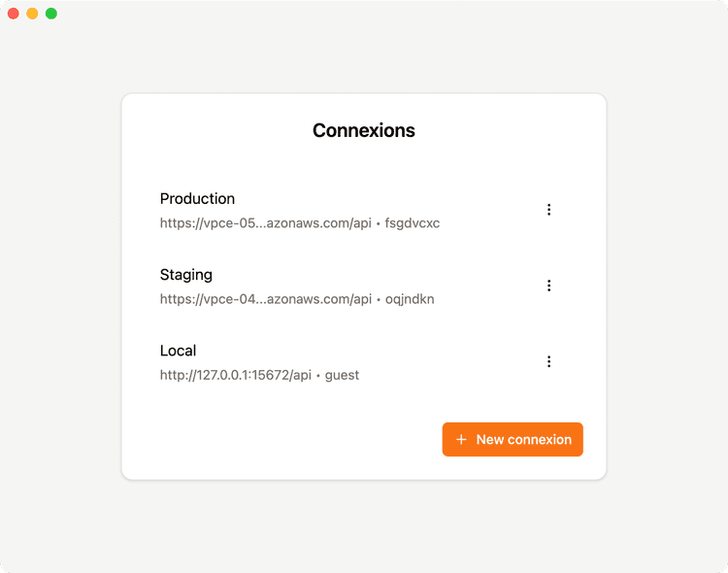
Task: Click the Production vpce-05 API URL
Action: (266, 223)
